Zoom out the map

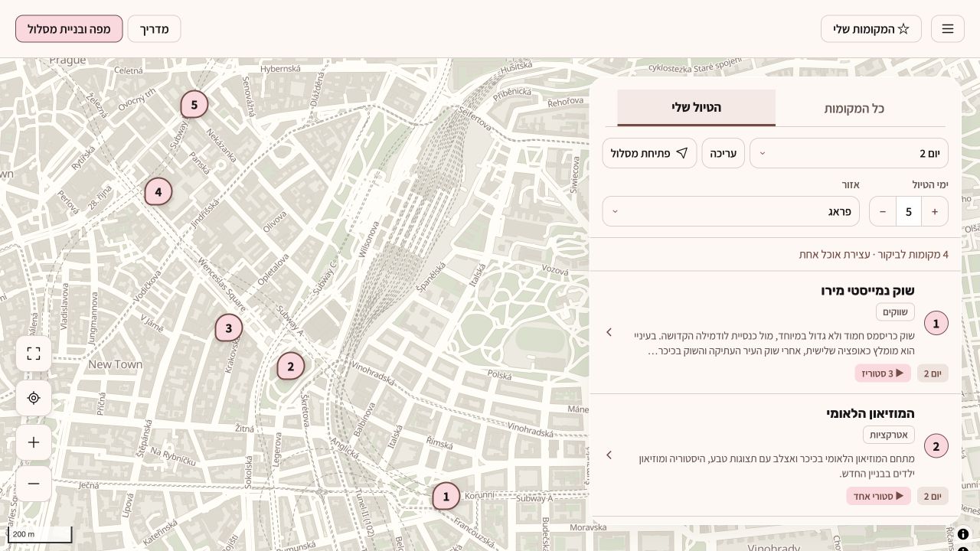(34, 484)
